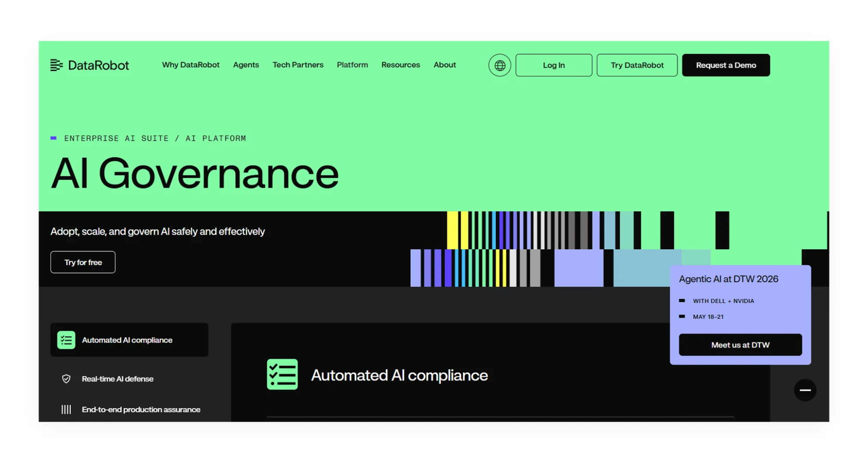Click the DataRobot logo icon
The height and width of the screenshot is (463, 868).
[56, 65]
